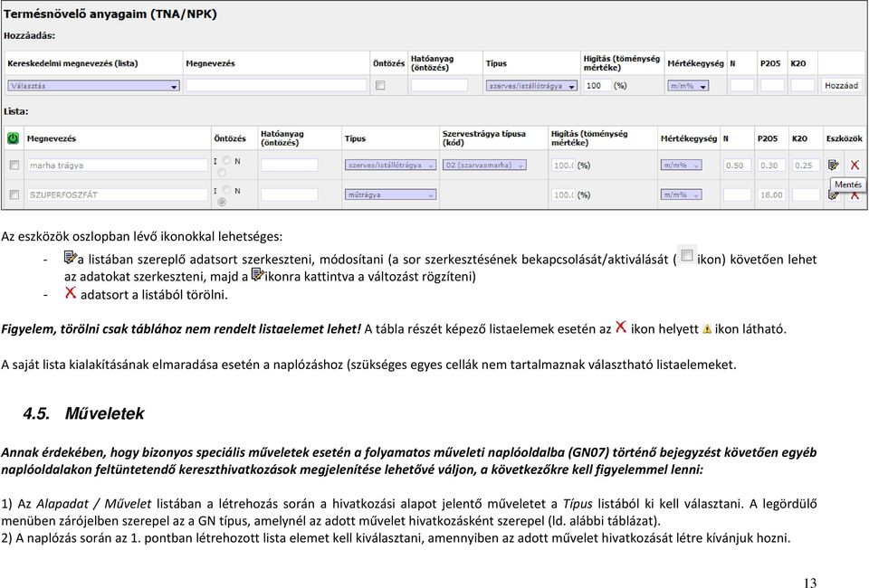Delete the marha trágya row with red X
Viewport: 869px width, 588px height.
(x=855, y=165)
